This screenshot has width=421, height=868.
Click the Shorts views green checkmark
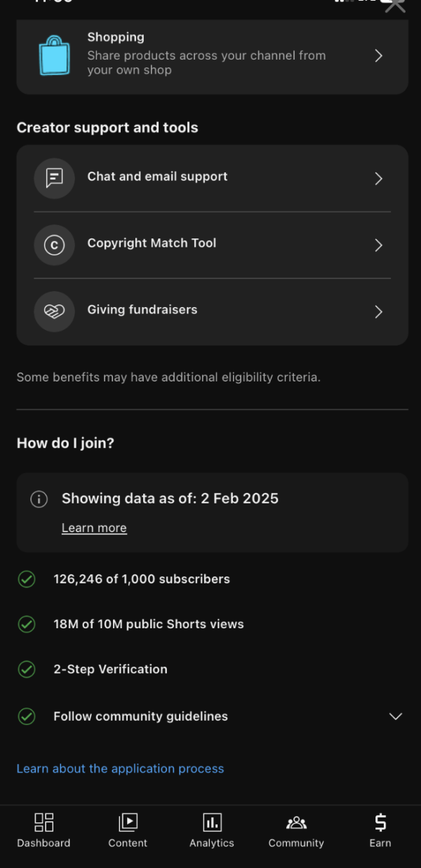click(x=27, y=624)
